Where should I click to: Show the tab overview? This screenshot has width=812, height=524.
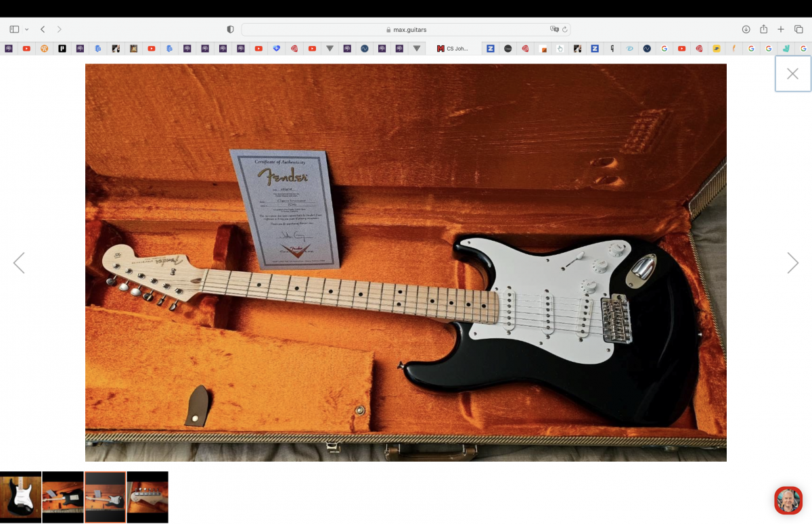point(798,29)
